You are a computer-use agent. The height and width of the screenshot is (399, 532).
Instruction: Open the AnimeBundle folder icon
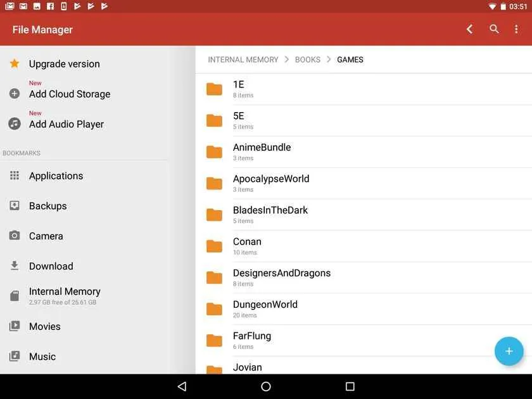click(214, 152)
